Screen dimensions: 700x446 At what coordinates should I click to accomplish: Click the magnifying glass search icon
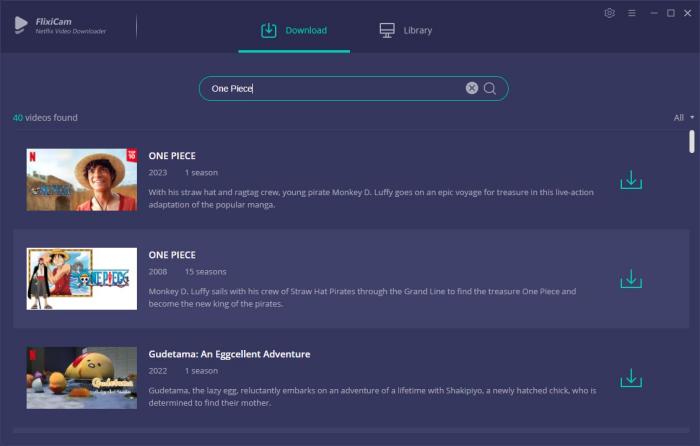tap(490, 88)
